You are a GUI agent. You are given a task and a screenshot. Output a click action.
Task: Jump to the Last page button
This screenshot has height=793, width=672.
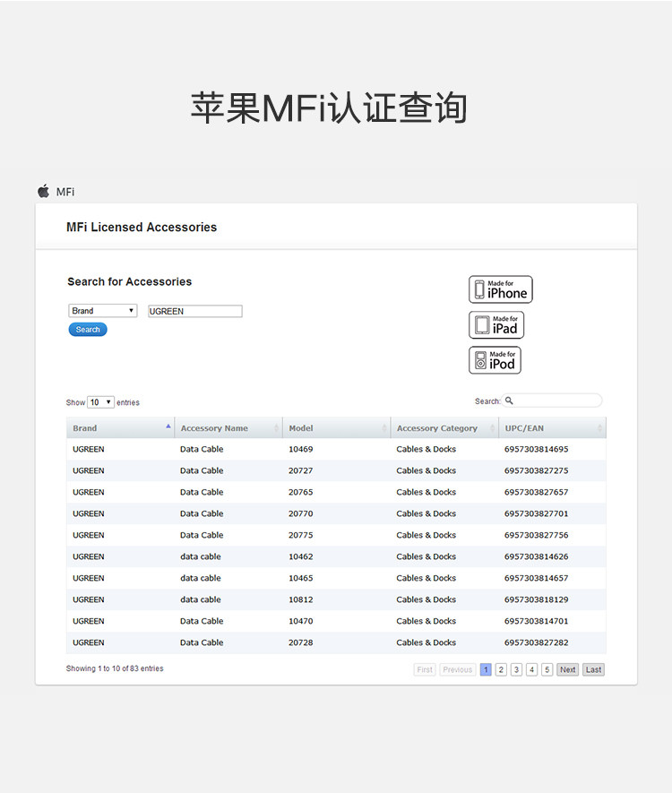pos(594,669)
